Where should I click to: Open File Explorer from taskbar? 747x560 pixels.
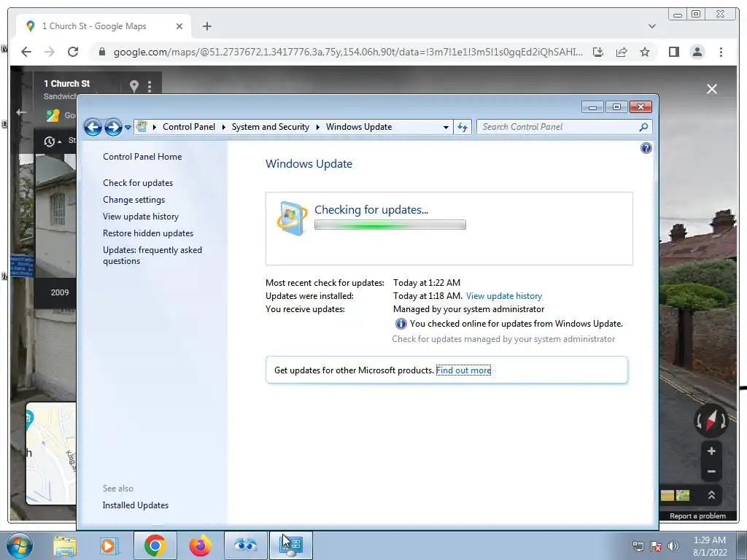pyautogui.click(x=64, y=545)
